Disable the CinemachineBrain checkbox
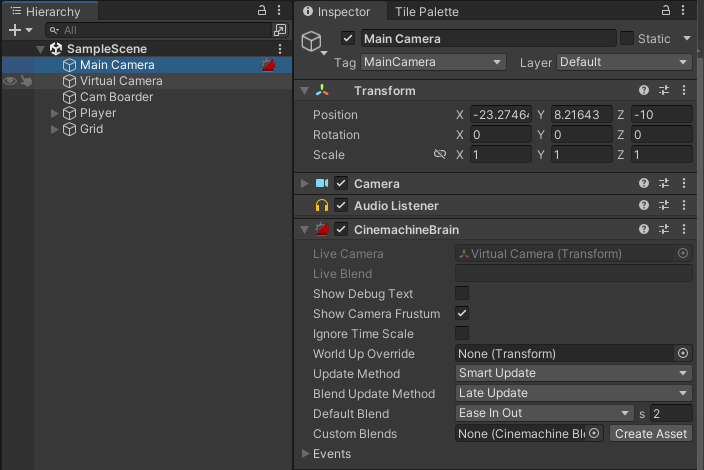Screen dimensions: 704x470 (x=341, y=229)
